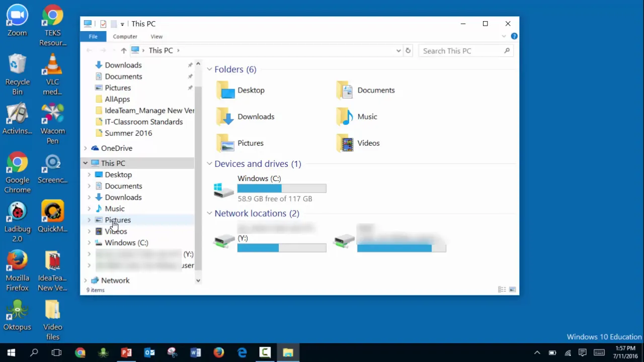Open Action Center notification icon
644x362 pixels.
[583, 352]
